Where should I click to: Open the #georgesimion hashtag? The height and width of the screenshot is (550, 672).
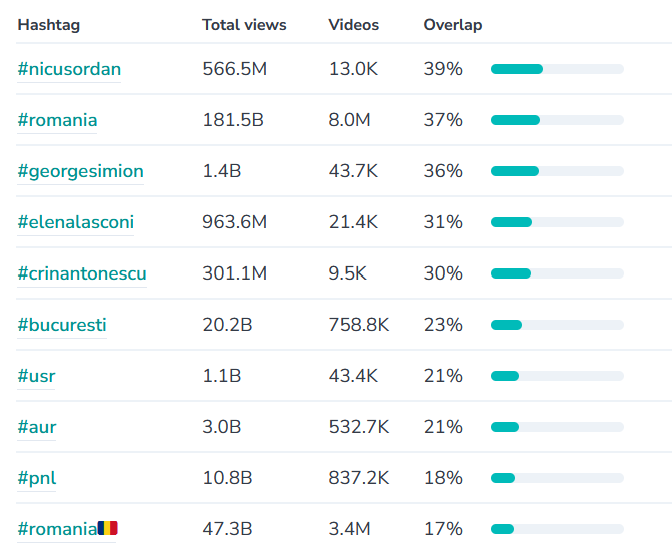(x=80, y=171)
